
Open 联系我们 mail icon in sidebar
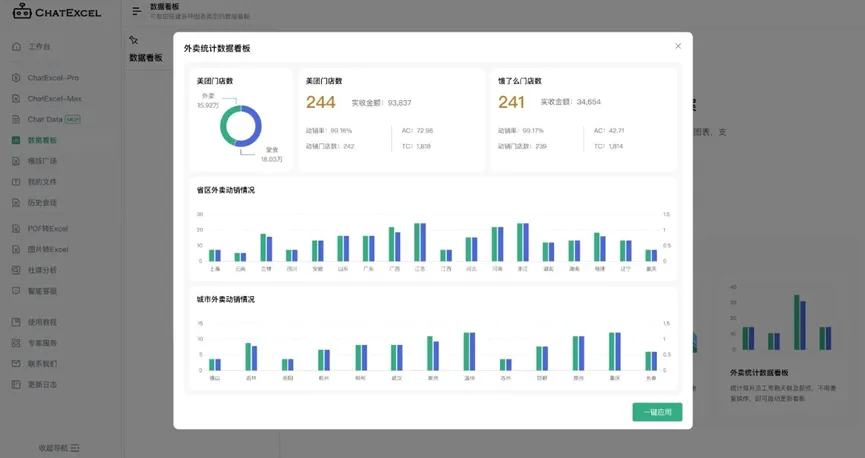coord(16,364)
